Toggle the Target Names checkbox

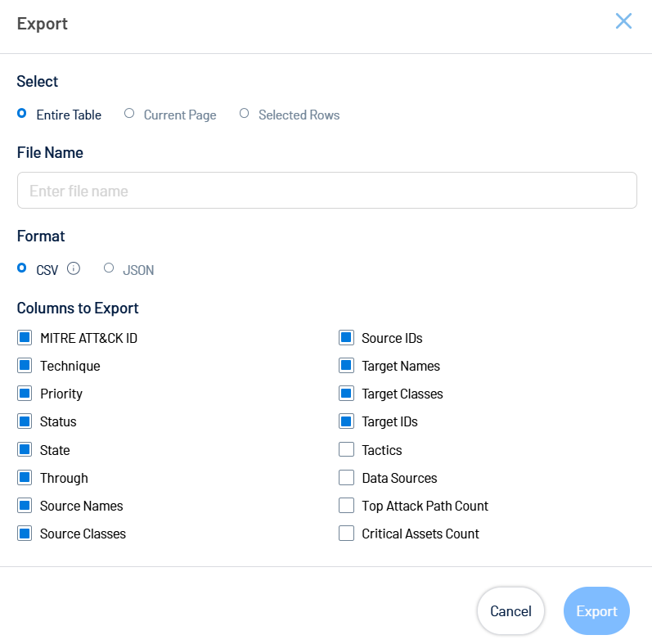[x=347, y=366]
